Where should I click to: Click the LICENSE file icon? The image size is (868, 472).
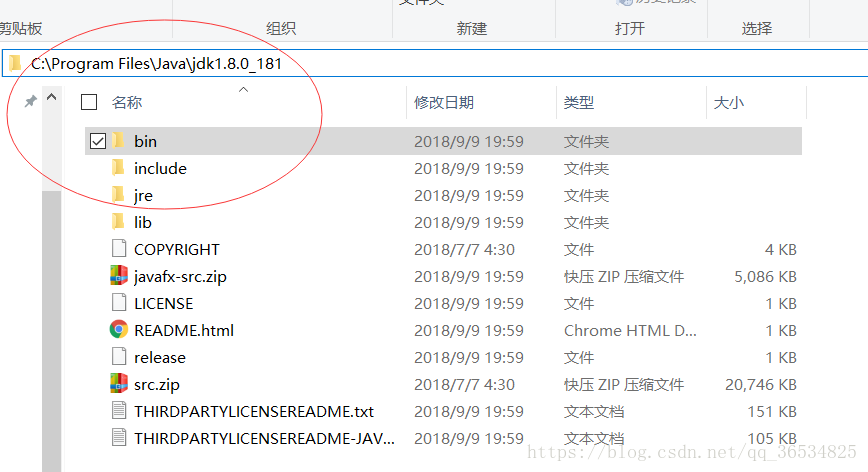pos(118,303)
